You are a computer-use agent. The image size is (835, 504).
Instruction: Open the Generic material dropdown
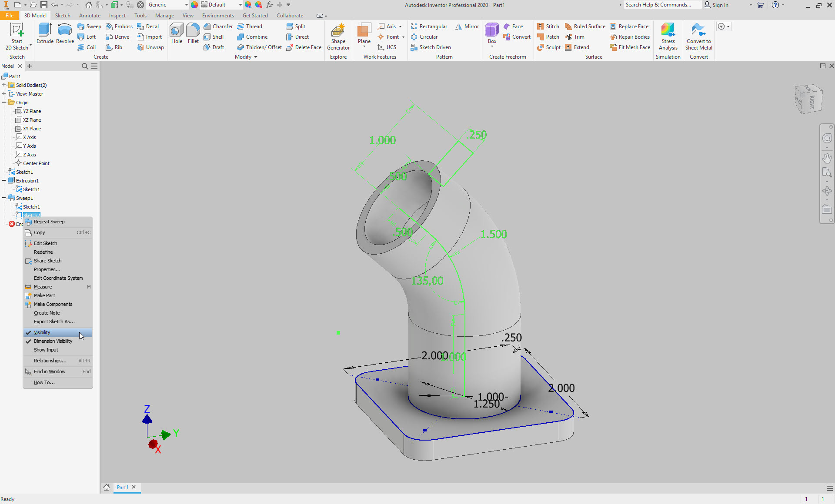186,5
